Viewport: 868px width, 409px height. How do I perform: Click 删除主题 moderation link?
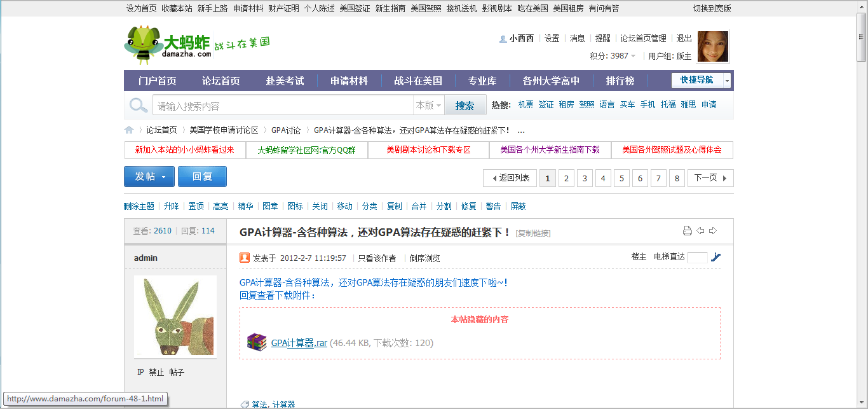pyautogui.click(x=139, y=206)
